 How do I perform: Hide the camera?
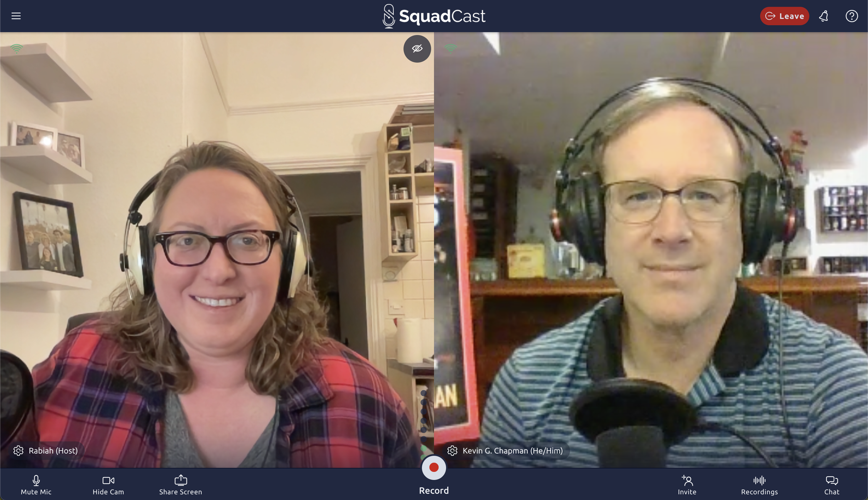(x=108, y=484)
